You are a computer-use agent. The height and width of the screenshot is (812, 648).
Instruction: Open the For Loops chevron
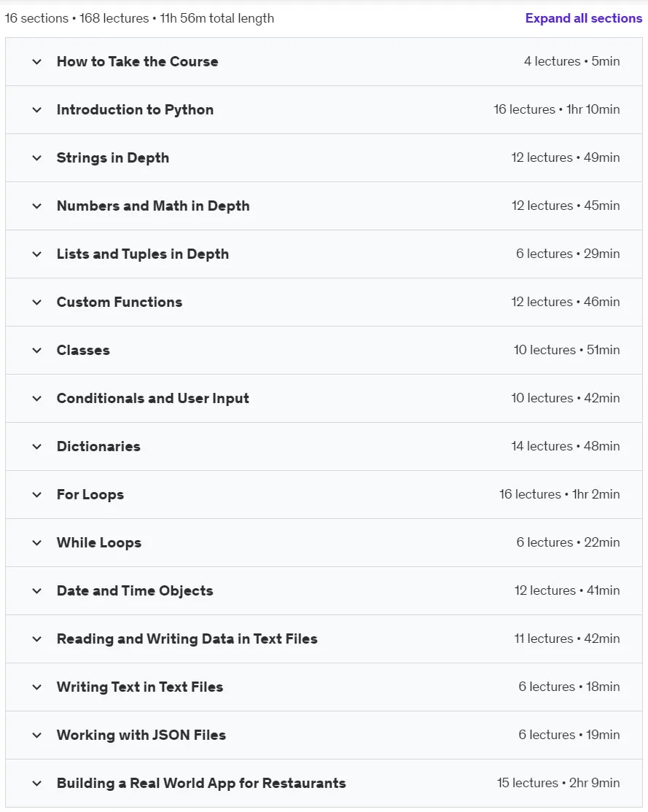(x=36, y=494)
